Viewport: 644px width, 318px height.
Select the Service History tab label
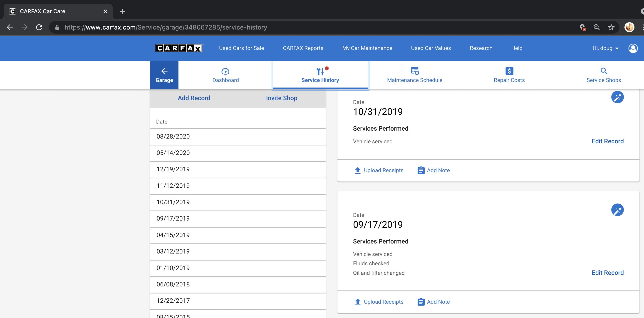pos(320,80)
